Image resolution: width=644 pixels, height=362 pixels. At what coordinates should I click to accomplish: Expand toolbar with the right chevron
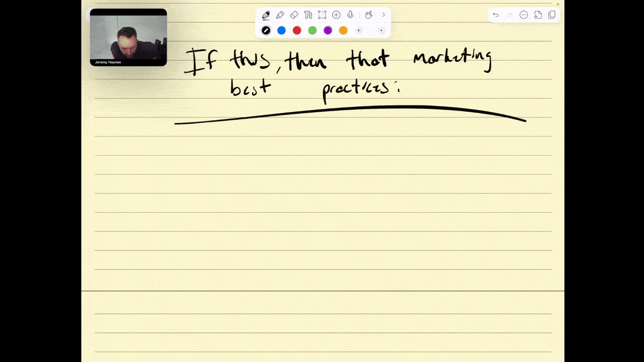click(383, 15)
